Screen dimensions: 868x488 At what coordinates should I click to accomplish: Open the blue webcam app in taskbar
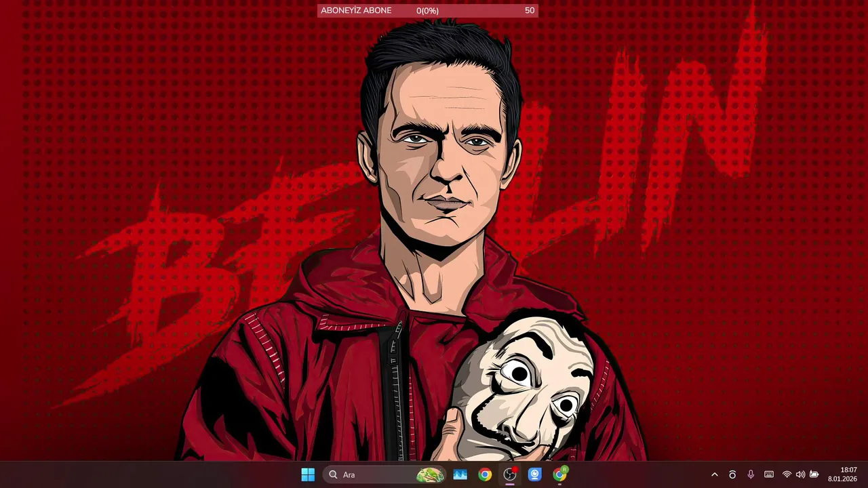[x=535, y=474]
